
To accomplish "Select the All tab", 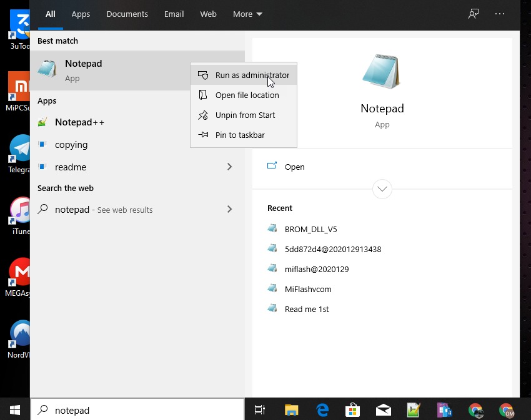I will [51, 14].
